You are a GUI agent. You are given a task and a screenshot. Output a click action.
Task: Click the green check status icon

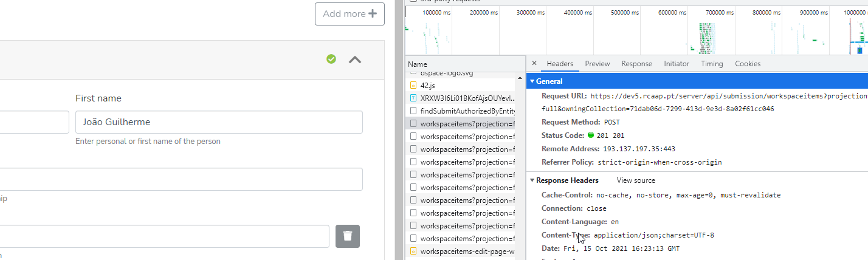click(331, 59)
